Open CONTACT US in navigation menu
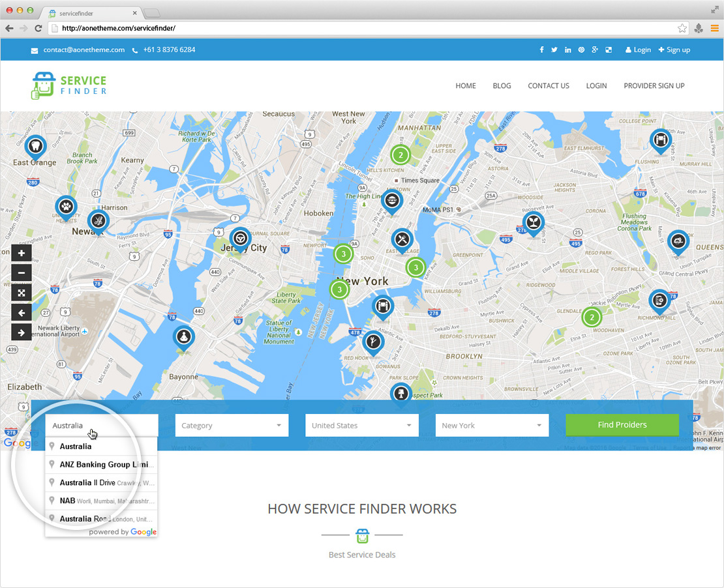 pos(548,86)
